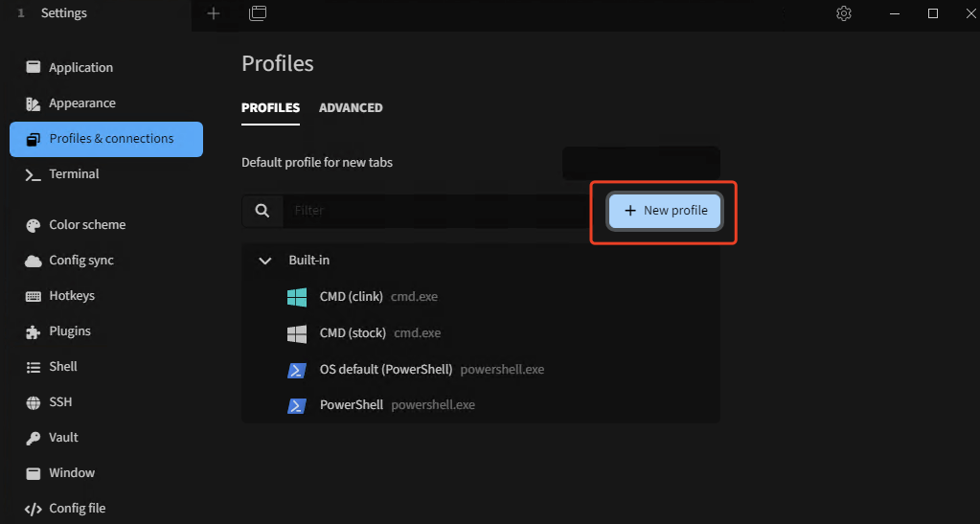The height and width of the screenshot is (524, 980).
Task: Click the CMD (clink) Windows logo icon
Action: (297, 297)
